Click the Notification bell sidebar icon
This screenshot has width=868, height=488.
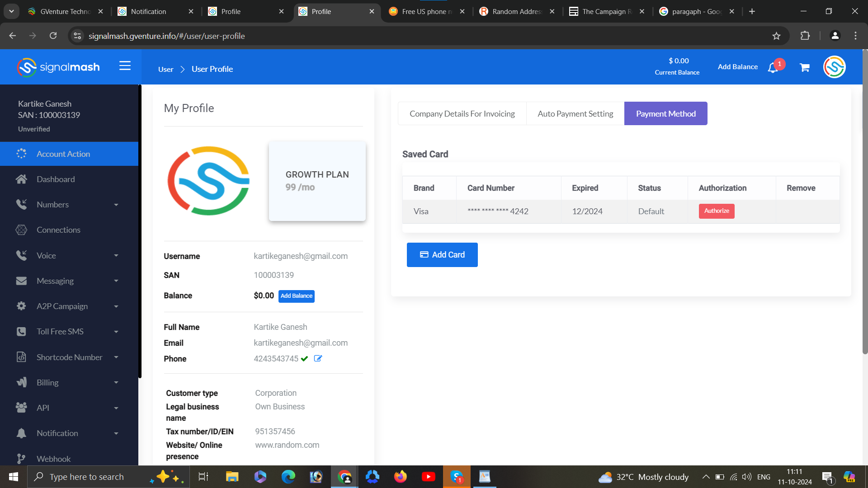coord(21,433)
